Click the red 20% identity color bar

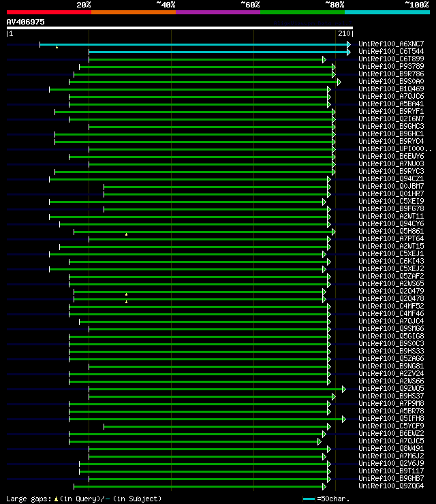click(x=49, y=12)
